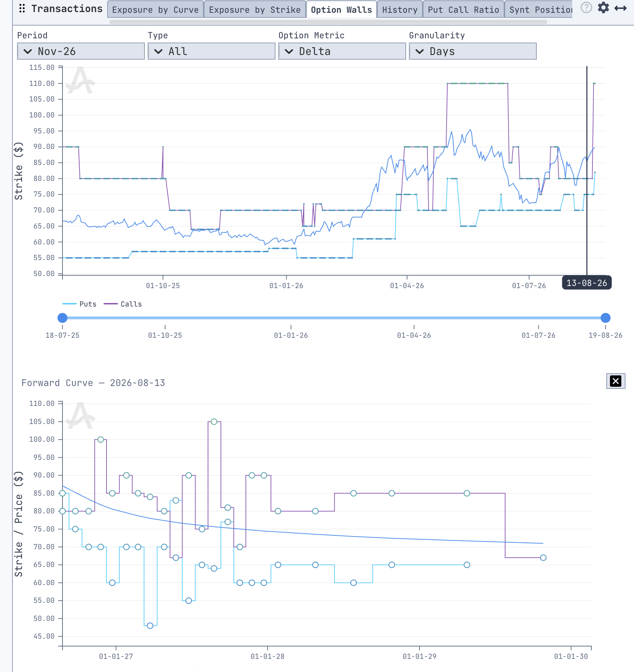This screenshot has width=634, height=672.
Task: Click the left date range slider handle
Action: (x=62, y=318)
